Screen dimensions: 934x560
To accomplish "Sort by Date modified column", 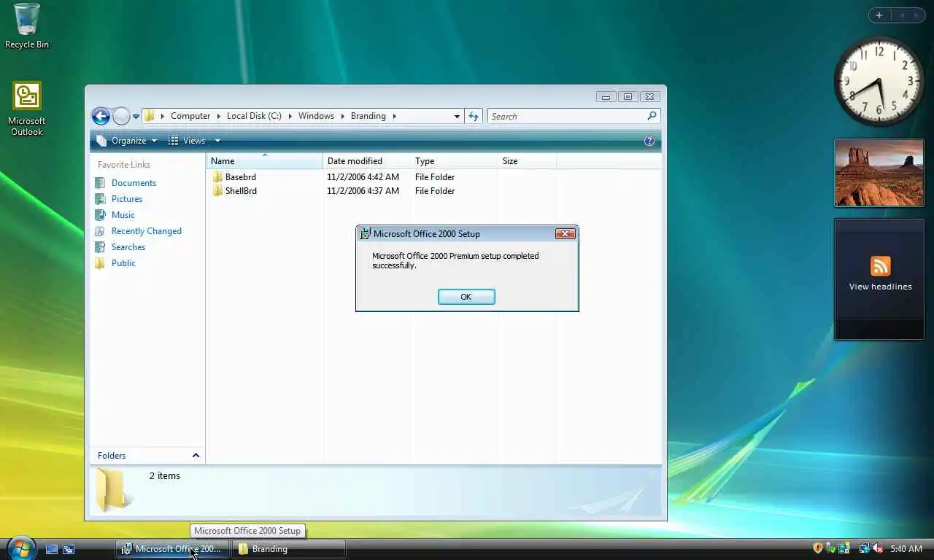I will [367, 161].
